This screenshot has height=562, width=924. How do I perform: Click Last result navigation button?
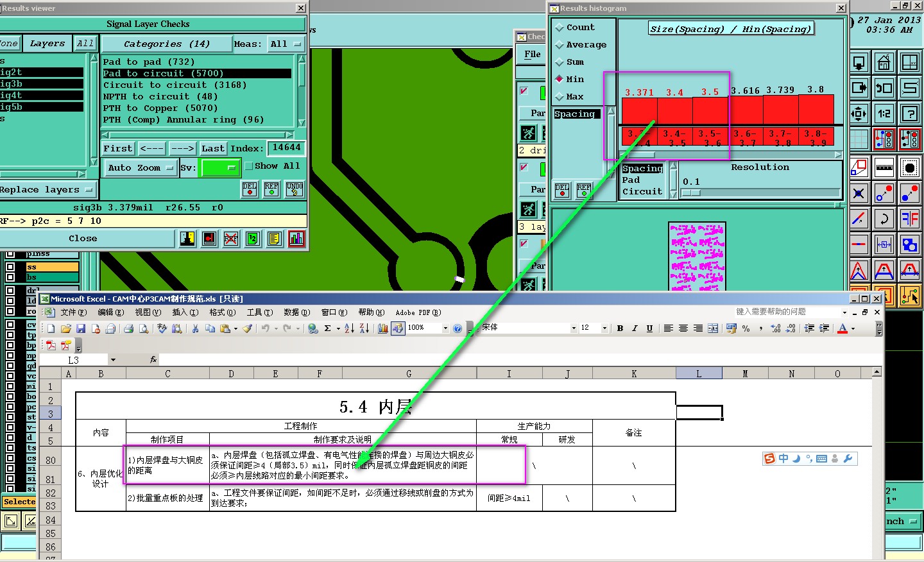(x=213, y=148)
